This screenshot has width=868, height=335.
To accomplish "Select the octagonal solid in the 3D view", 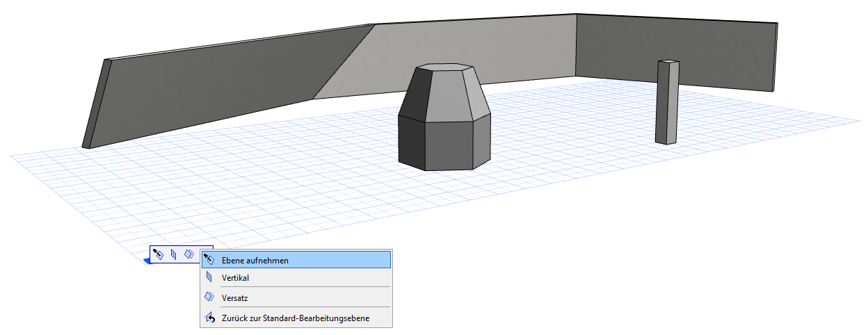I will pyautogui.click(x=445, y=118).
